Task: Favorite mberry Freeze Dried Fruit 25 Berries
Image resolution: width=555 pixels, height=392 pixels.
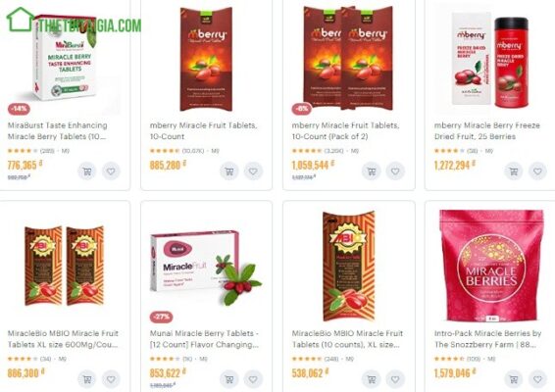Action: (537, 171)
